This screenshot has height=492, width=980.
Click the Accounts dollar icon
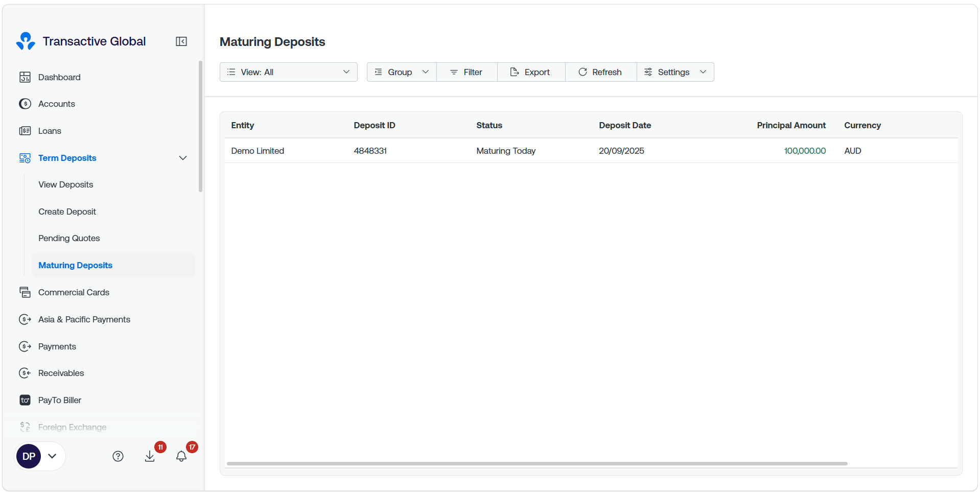click(x=25, y=104)
